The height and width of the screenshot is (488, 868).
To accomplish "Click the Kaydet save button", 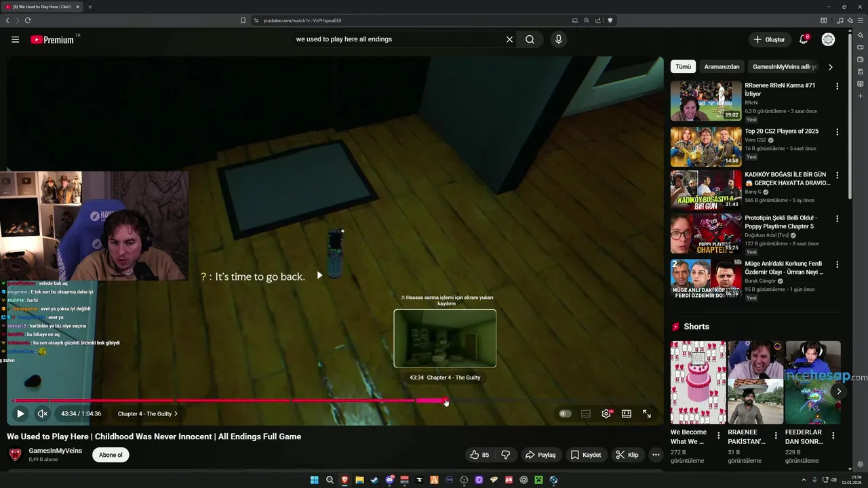I will point(585,455).
